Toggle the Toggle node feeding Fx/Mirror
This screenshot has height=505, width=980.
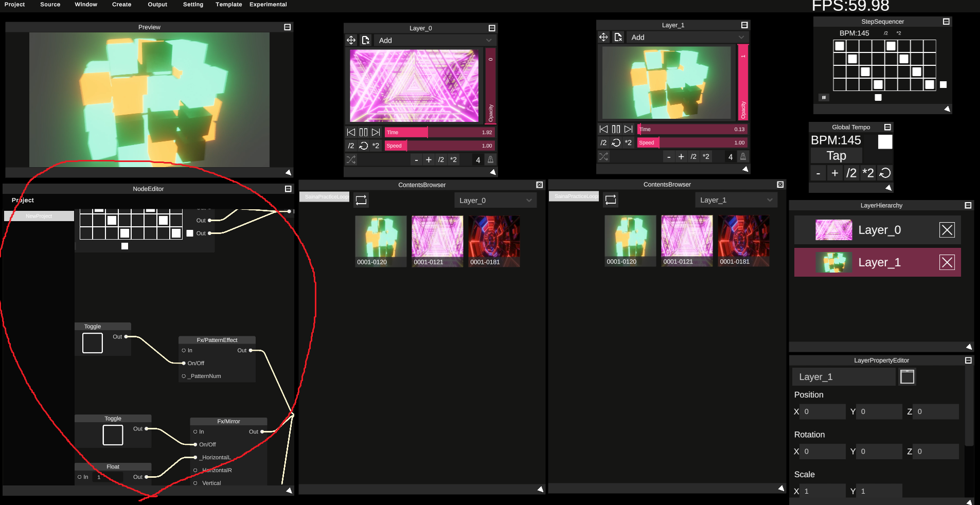(113, 435)
